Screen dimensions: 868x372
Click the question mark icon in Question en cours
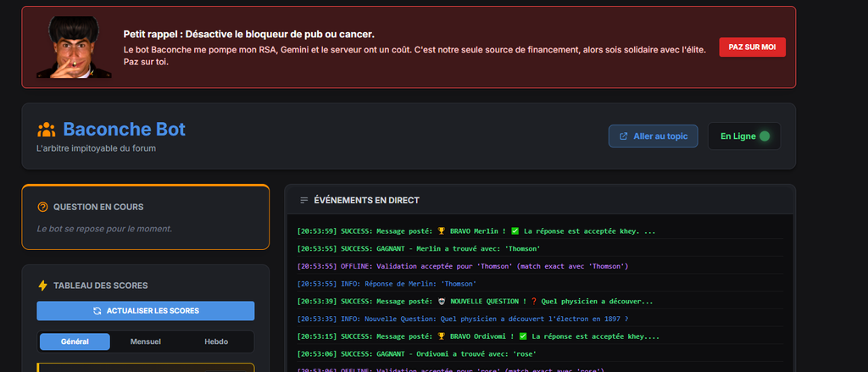coord(42,207)
